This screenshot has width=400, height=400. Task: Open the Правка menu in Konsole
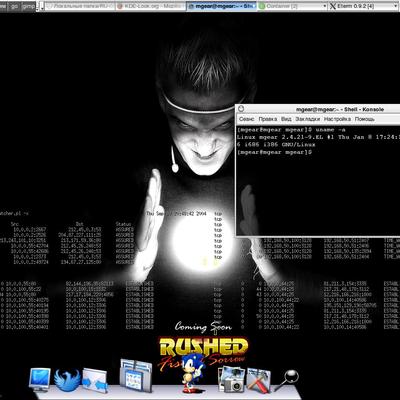pos(268,119)
